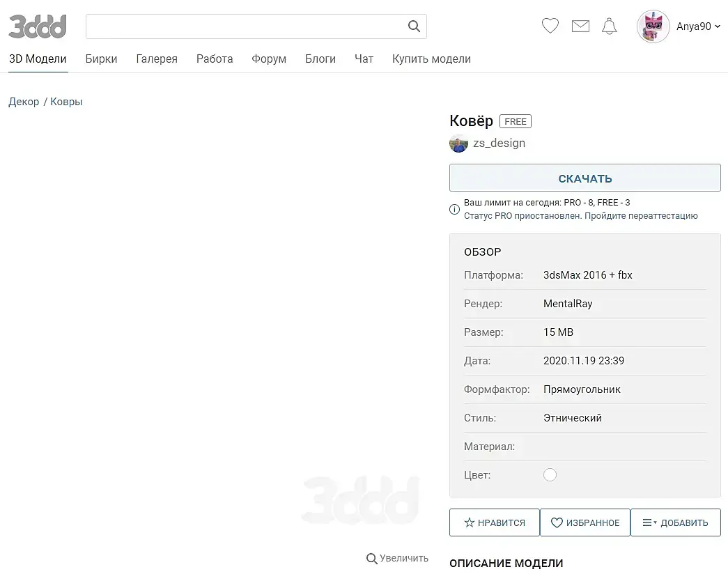Click the info icon beside the limit notice
This screenshot has height=581, width=728.
(x=454, y=210)
